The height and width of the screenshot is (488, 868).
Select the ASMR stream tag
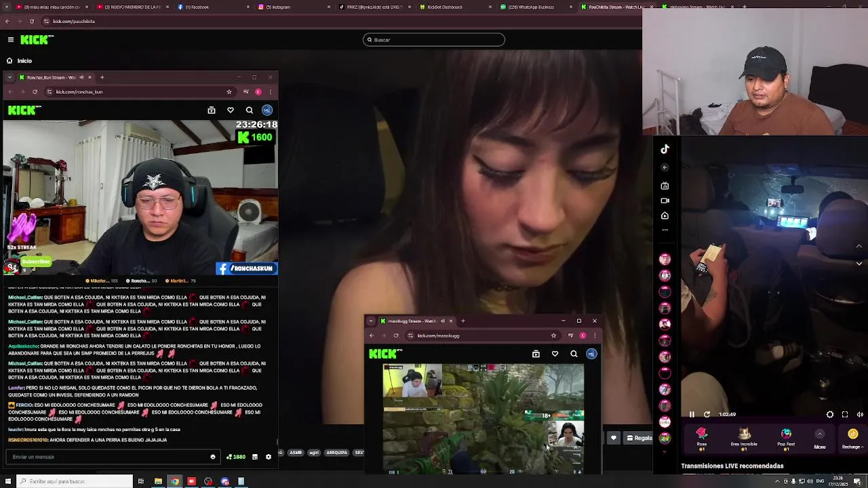point(296,453)
